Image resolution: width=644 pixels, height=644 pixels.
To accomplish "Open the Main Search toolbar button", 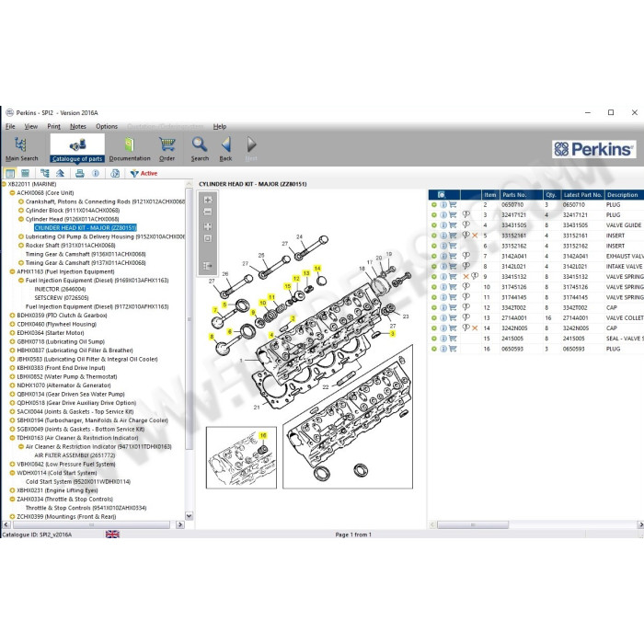I will 21,149.
